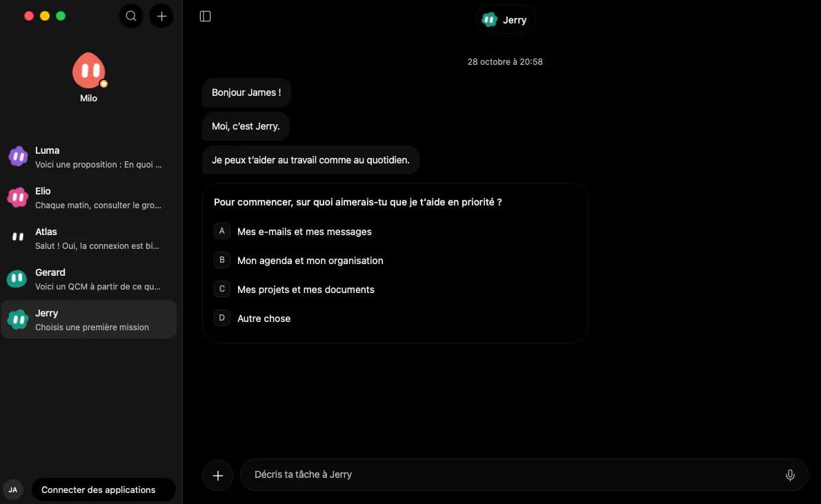Focus the Décris ta tâche à Jerry field
821x504 pixels.
point(524,474)
